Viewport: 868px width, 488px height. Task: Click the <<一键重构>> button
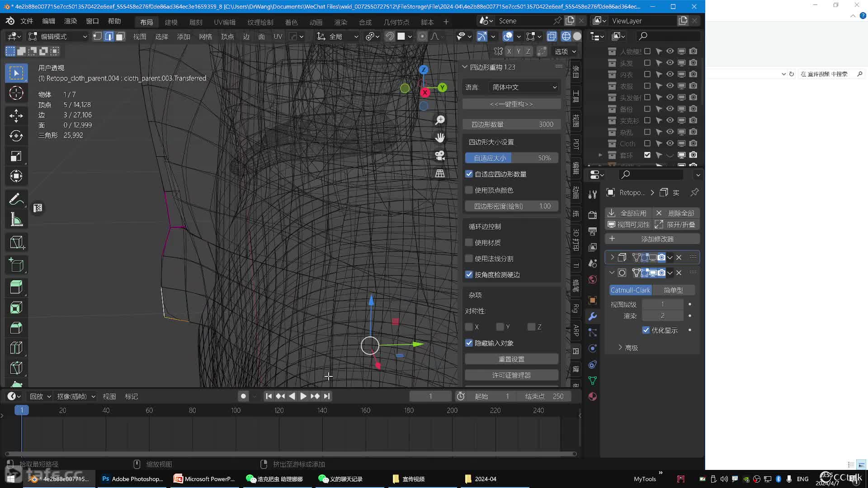(512, 104)
